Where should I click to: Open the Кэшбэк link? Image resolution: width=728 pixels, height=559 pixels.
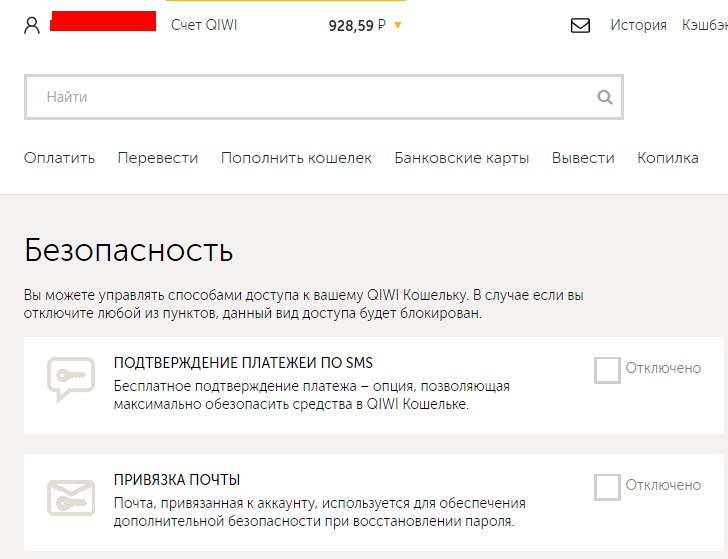705,26
